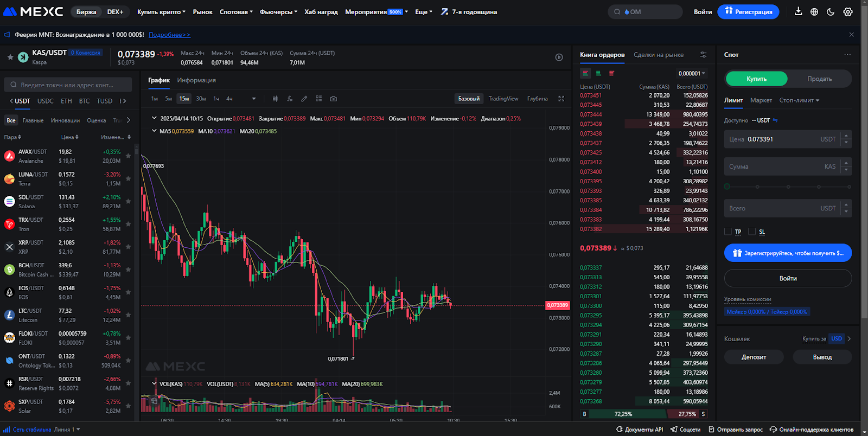Open more timeframes dropdown arrow
Screen dimensions: 868x436
point(254,99)
